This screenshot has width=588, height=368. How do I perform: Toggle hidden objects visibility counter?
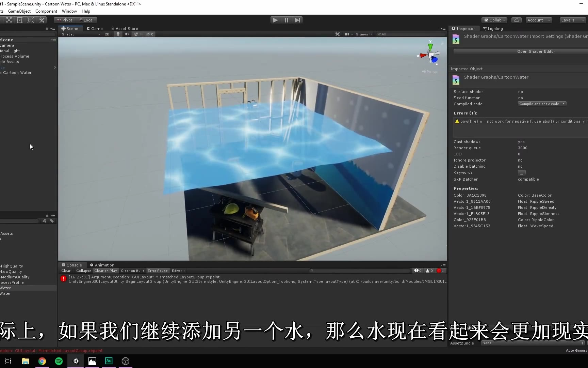click(150, 34)
